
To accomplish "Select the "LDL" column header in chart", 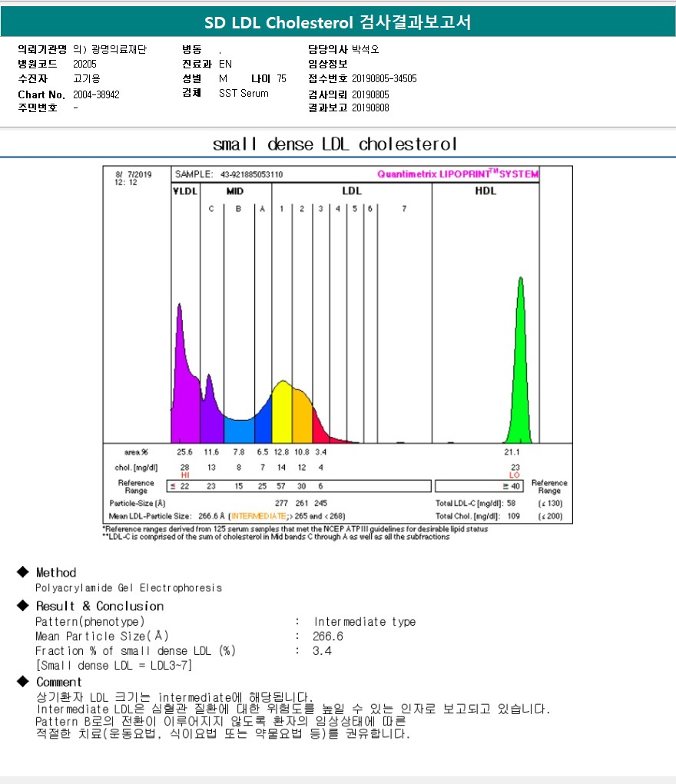I will point(352,191).
